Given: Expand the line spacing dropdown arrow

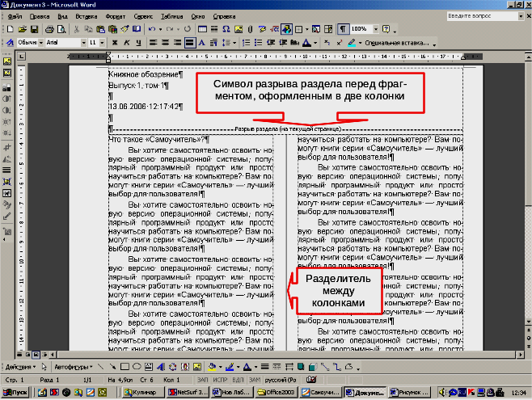Looking at the screenshot, I should tap(234, 43).
